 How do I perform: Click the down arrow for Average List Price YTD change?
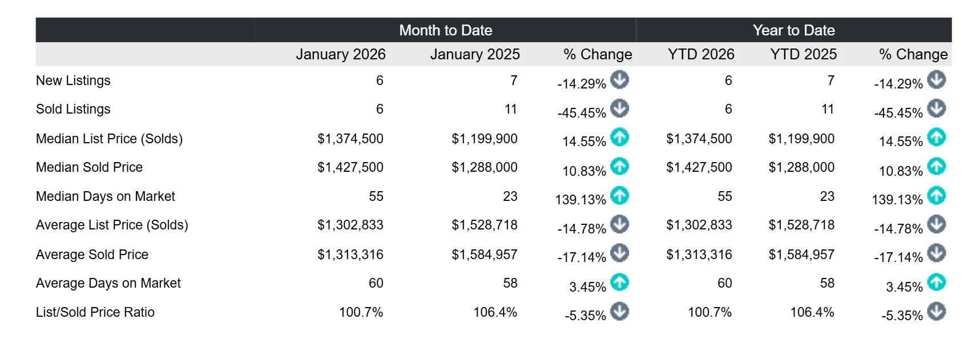tap(936, 224)
